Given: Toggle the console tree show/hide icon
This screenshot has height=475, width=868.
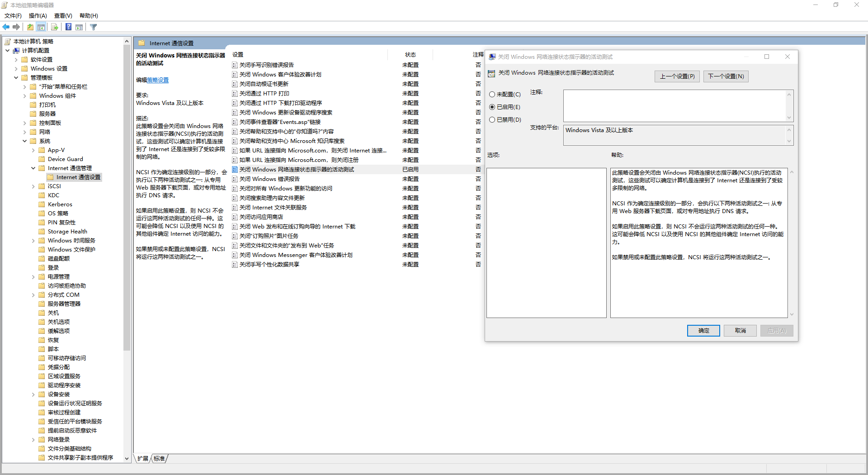Looking at the screenshot, I should coord(41,27).
